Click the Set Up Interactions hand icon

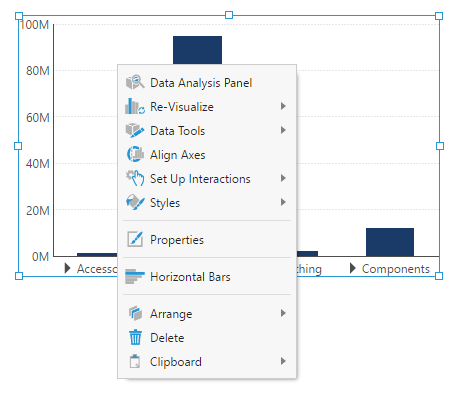135,178
